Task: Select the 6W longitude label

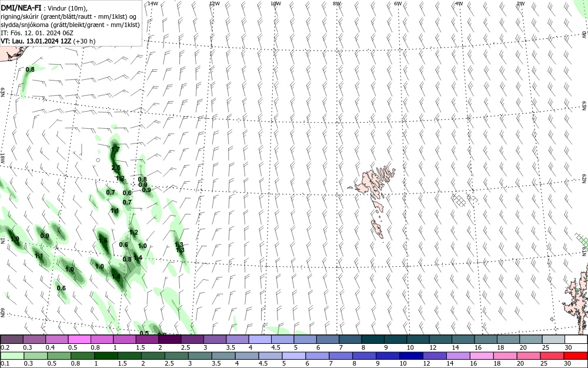Action: [398, 4]
